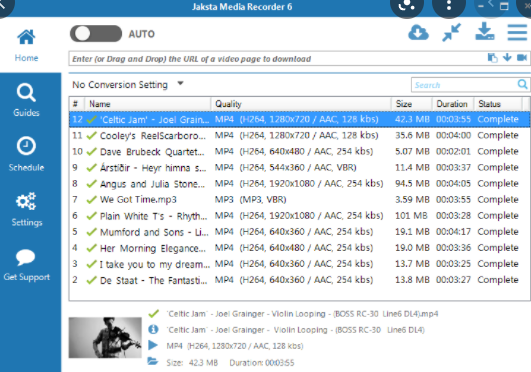Click the paste URL icon

(x=492, y=58)
